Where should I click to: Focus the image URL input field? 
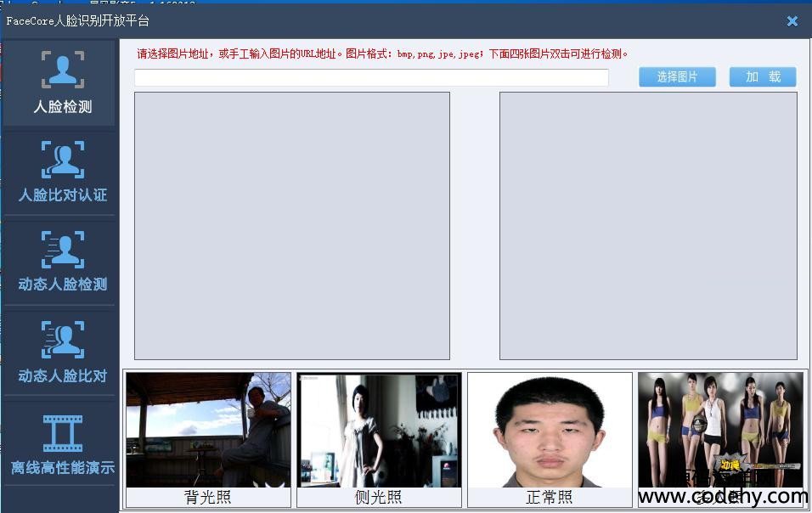[371, 78]
